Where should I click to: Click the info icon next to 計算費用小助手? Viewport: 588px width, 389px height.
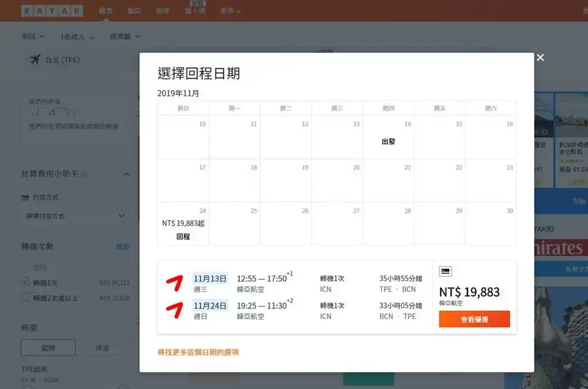tap(84, 175)
